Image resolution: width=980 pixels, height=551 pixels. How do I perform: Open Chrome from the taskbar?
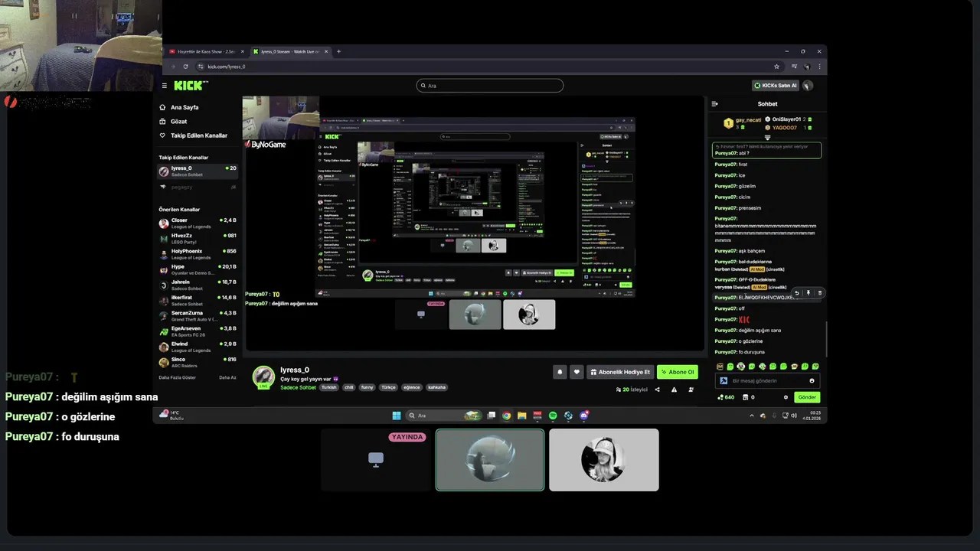pos(506,416)
